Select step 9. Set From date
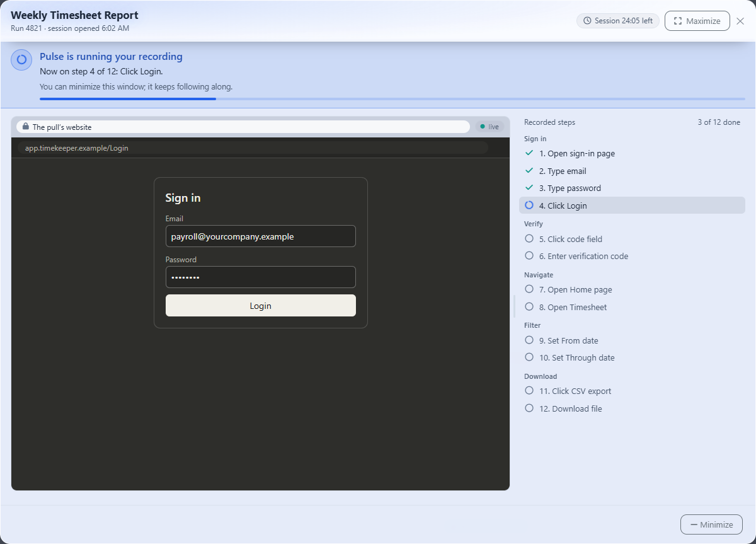The image size is (756, 544). (x=632, y=340)
